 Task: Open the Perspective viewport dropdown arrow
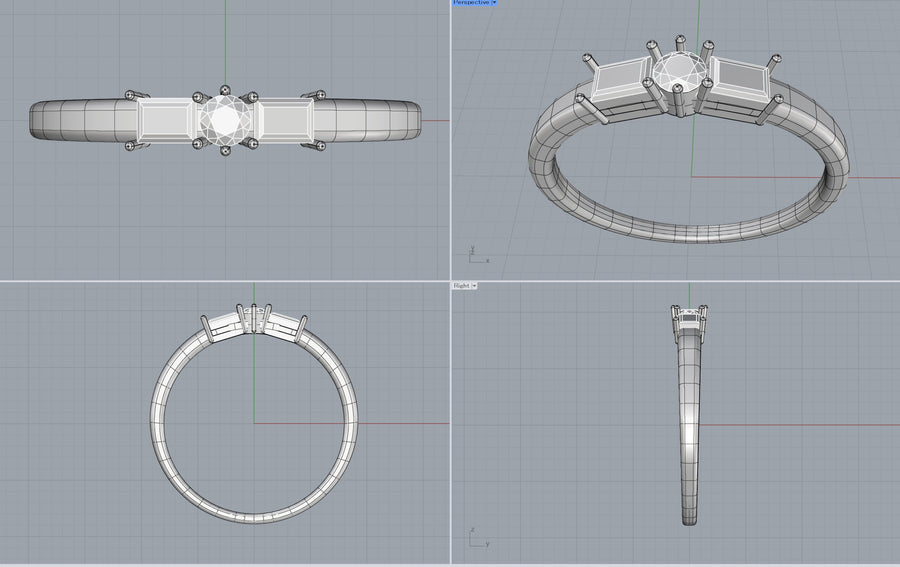[494, 3]
